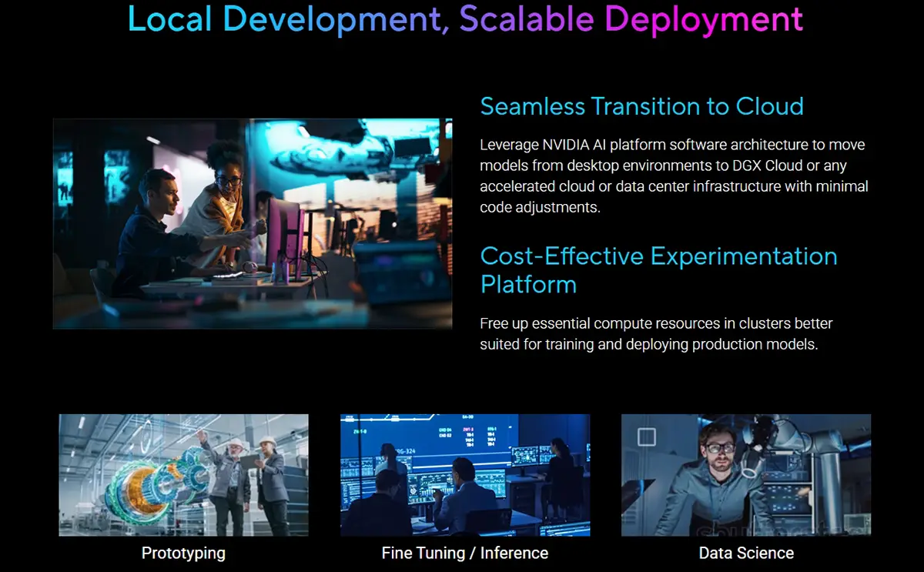Click the Fine Tuning / Inference caption
The image size is (924, 572).
[x=465, y=553]
